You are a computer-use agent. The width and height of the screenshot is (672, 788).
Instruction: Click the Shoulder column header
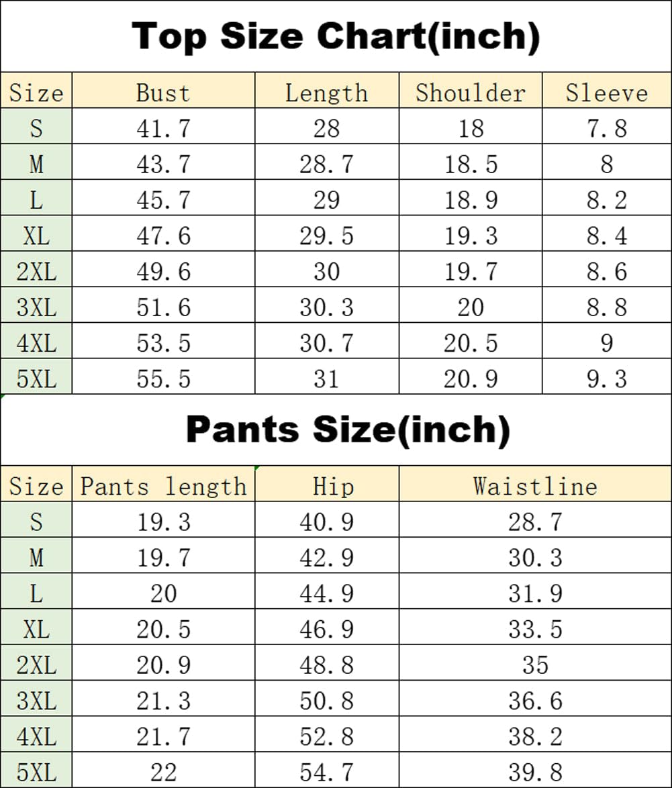tap(471, 92)
